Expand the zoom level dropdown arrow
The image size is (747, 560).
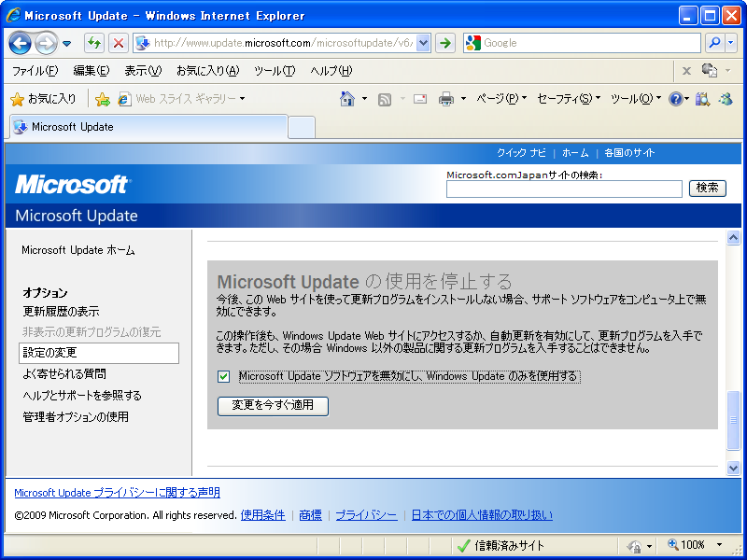[719, 545]
